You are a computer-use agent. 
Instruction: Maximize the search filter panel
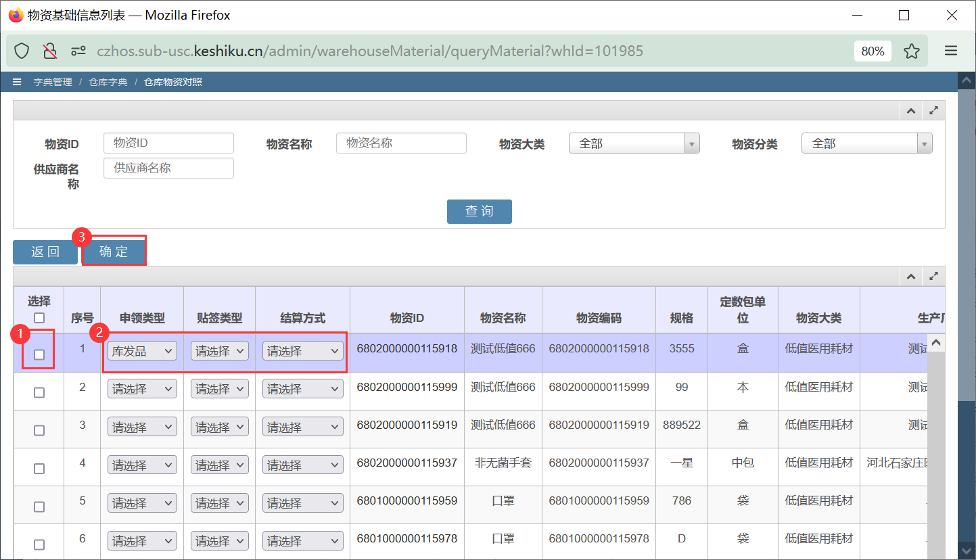(x=933, y=110)
